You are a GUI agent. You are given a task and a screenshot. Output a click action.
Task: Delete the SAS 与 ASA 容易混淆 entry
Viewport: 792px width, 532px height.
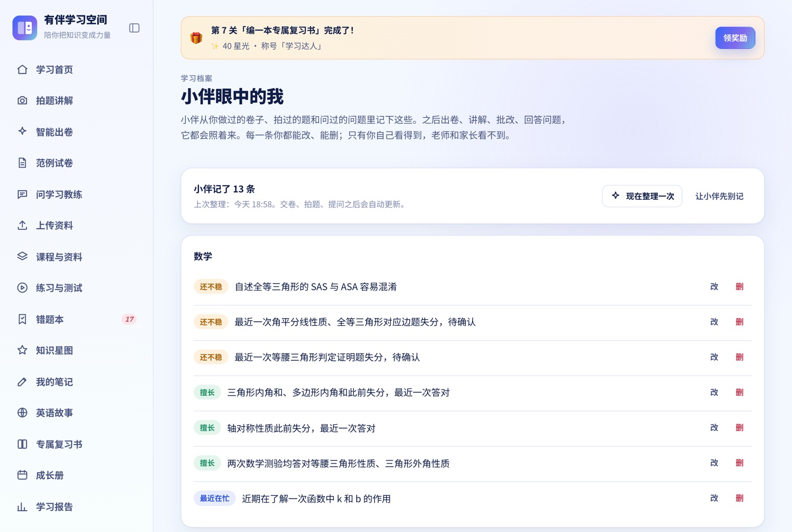point(740,287)
